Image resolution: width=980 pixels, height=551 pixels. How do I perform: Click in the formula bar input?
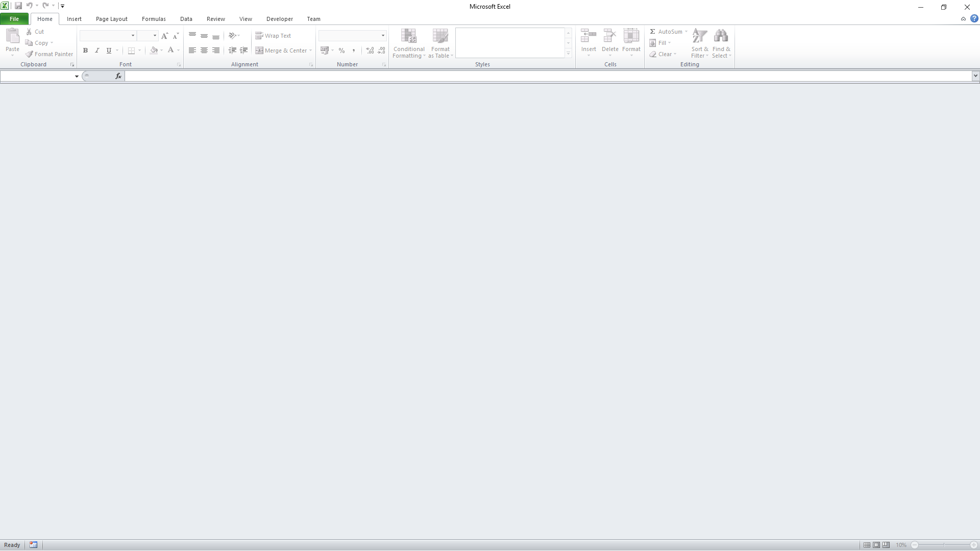[548, 76]
